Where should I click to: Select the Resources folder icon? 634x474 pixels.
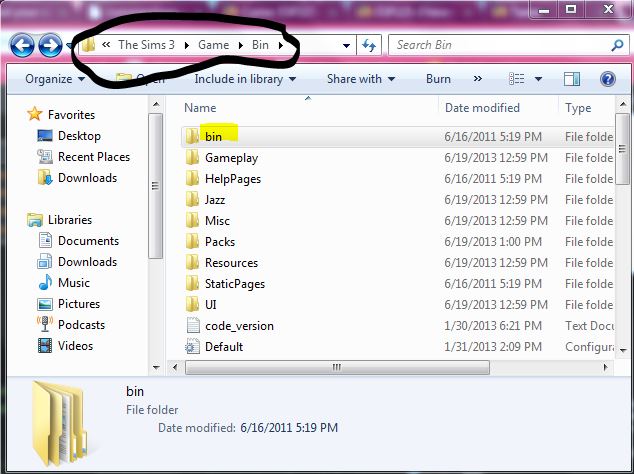192,262
